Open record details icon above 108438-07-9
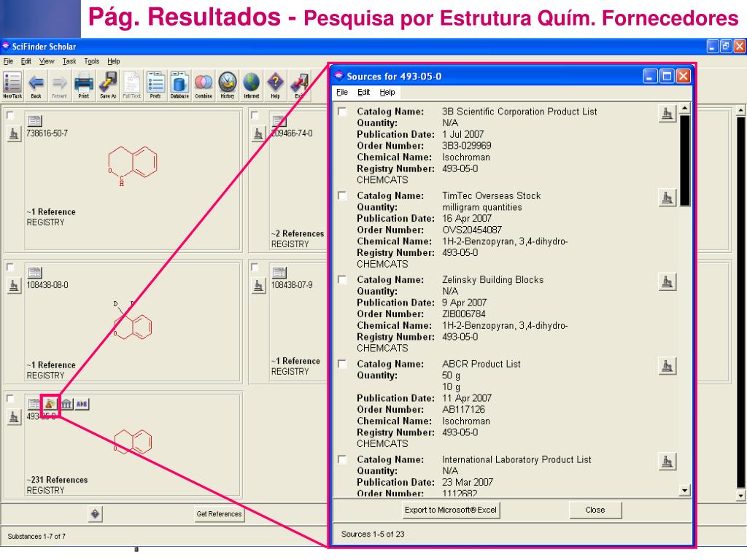The height and width of the screenshot is (560, 747). pyautogui.click(x=279, y=273)
